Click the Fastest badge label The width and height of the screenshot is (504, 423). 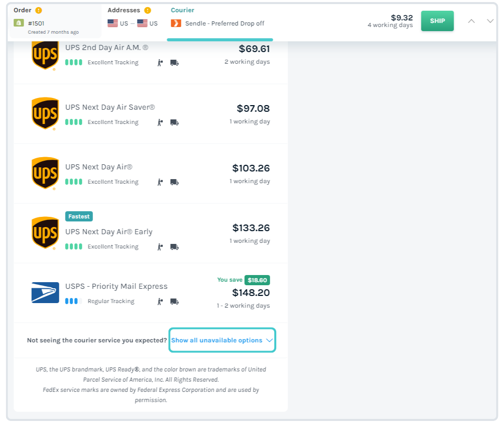(x=79, y=216)
